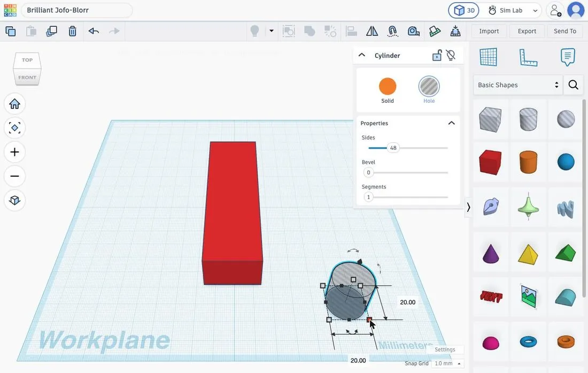Click the Send To button
588x373 pixels.
[565, 31]
